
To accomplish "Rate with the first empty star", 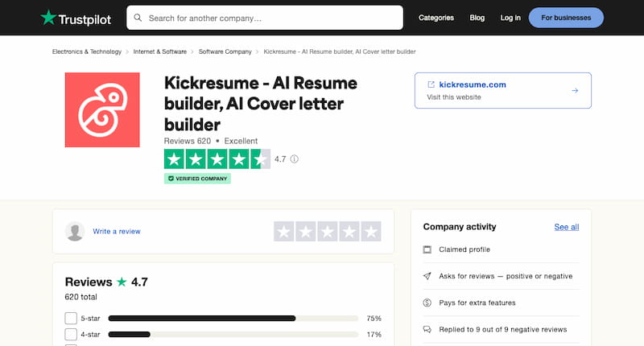I will coord(284,232).
